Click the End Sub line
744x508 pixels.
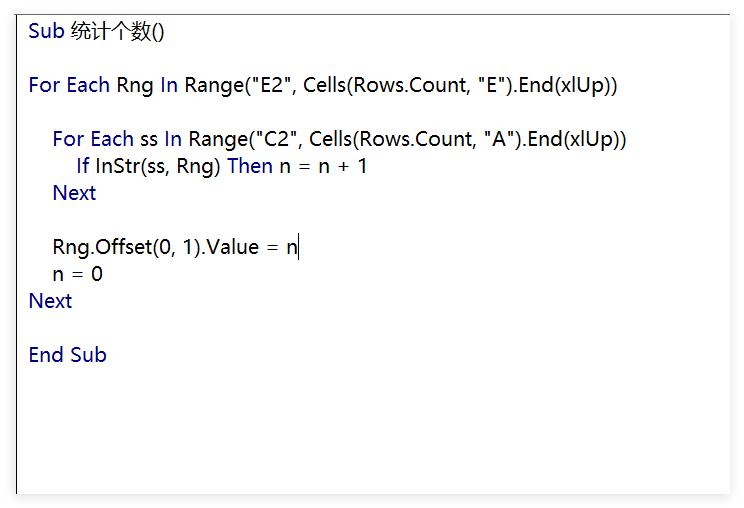(67, 355)
